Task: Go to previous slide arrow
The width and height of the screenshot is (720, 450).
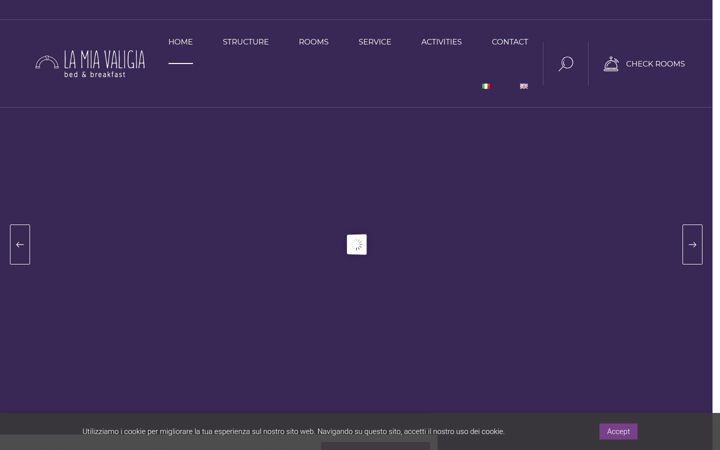Action: pos(20,244)
